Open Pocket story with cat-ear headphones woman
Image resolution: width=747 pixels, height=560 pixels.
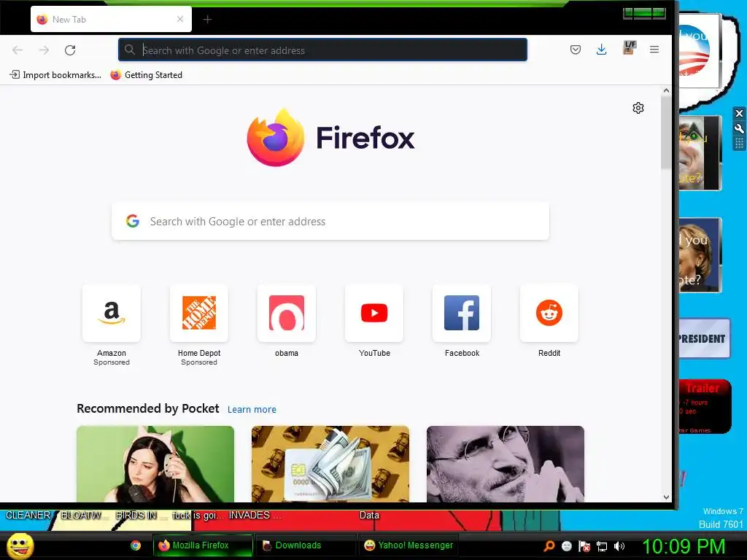[x=155, y=464]
